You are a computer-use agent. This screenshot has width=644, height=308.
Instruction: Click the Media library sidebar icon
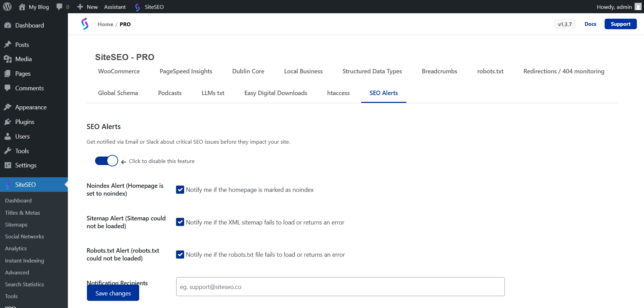(x=8, y=59)
